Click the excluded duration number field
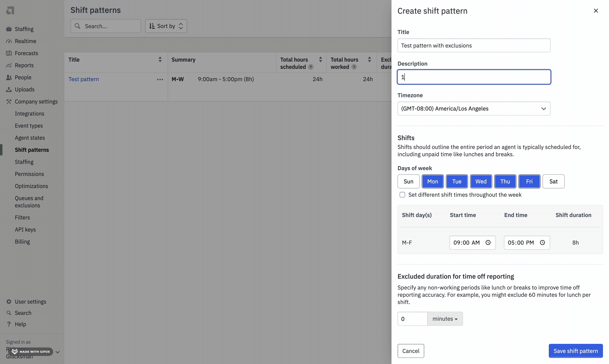Image resolution: width=609 pixels, height=364 pixels. click(412, 319)
